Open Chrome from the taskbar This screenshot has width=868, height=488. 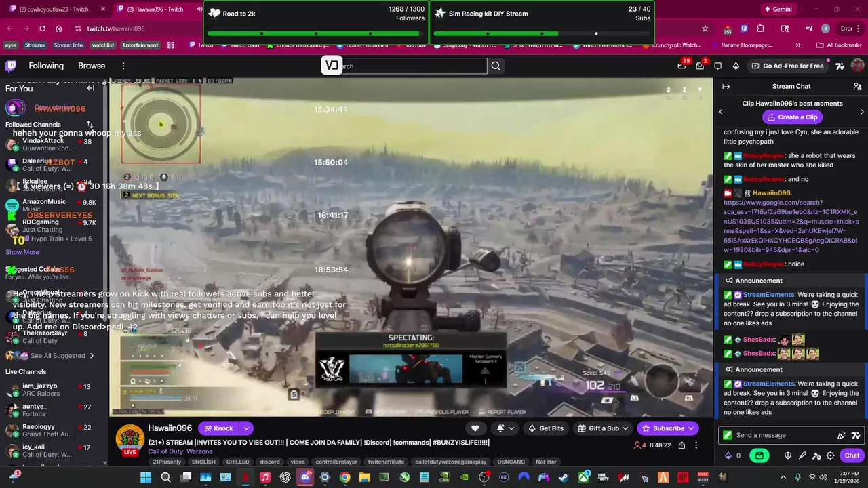coord(344,477)
